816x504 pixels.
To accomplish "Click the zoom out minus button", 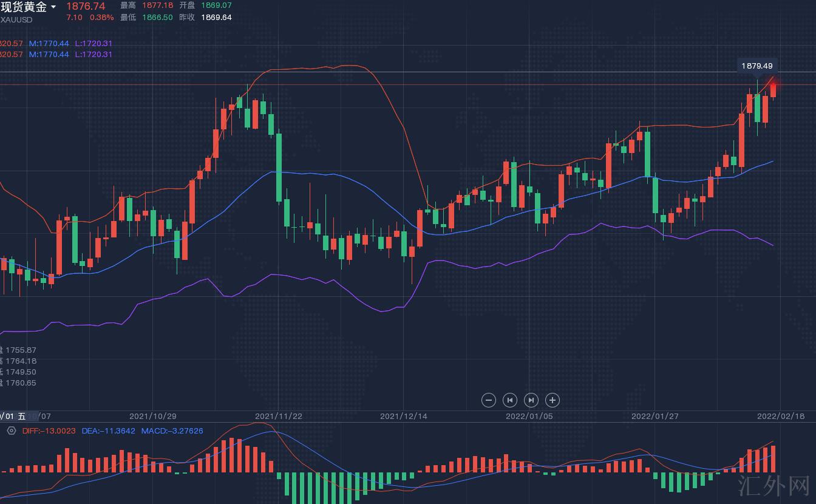I will (489, 400).
